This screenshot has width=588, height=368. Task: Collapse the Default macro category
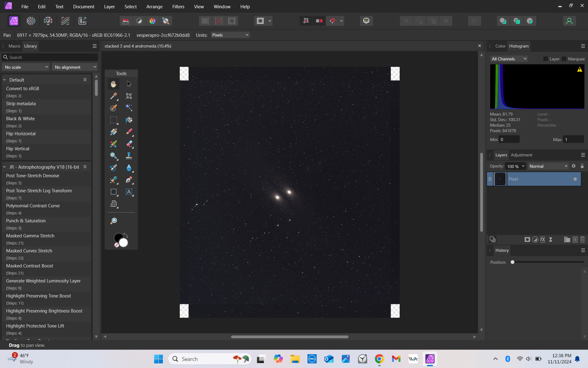(5, 80)
